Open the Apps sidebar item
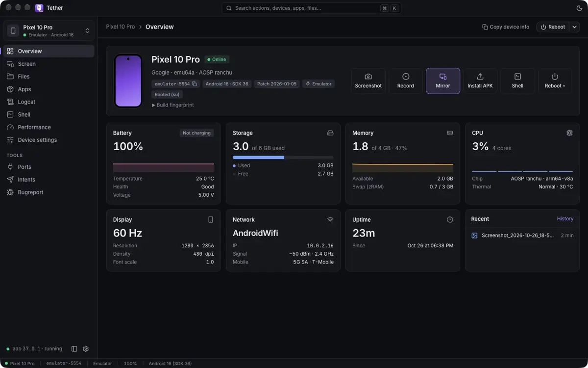The image size is (588, 368). (x=49, y=89)
